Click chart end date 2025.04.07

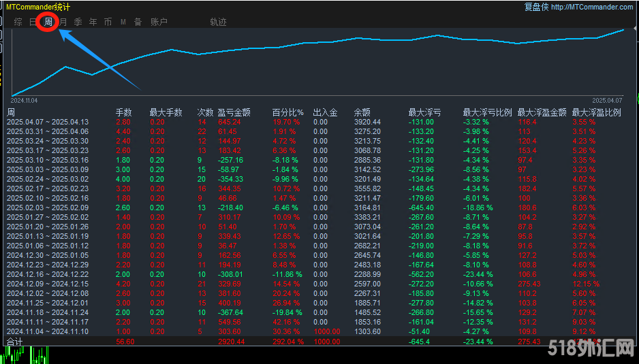click(607, 101)
